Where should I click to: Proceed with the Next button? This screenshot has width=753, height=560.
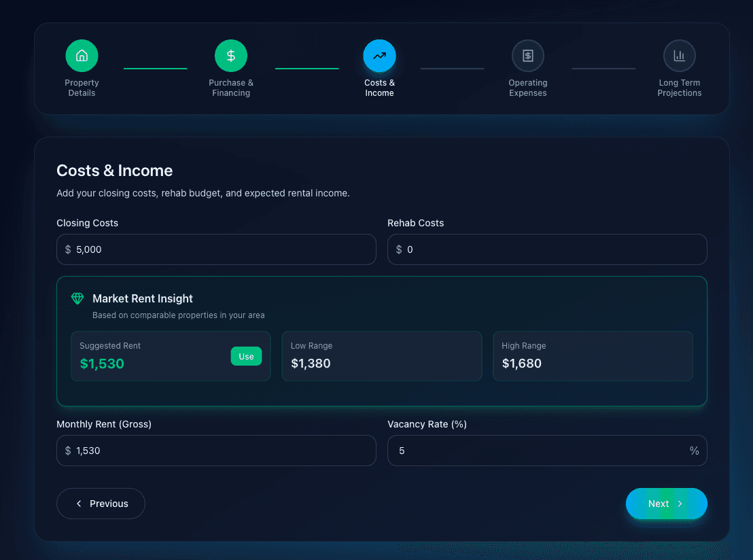pos(666,504)
